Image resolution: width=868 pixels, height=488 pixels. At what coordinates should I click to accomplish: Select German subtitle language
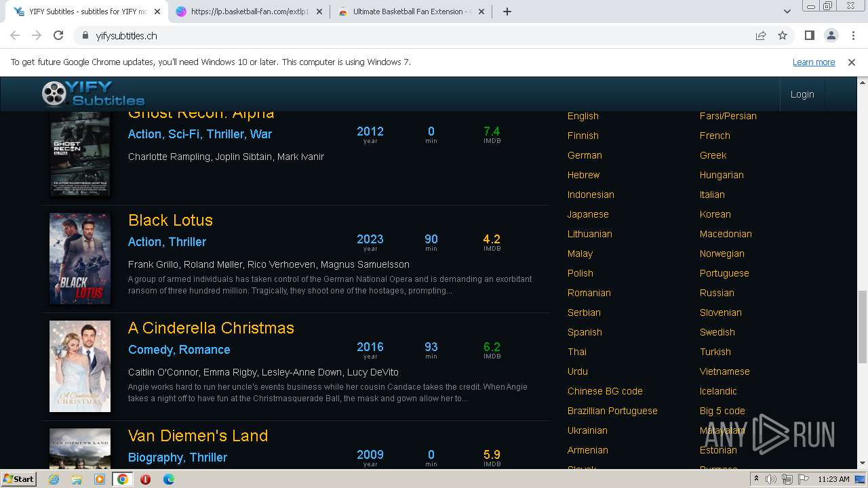(x=585, y=155)
